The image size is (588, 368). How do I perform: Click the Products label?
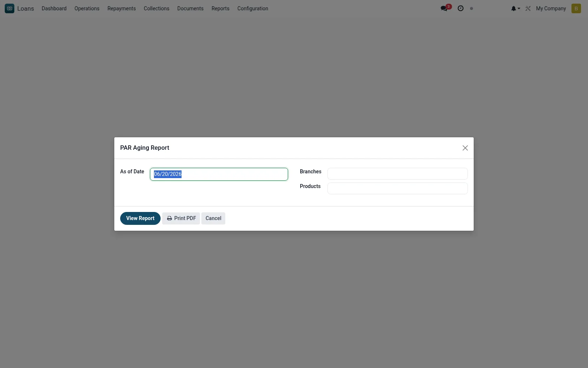pos(310,186)
